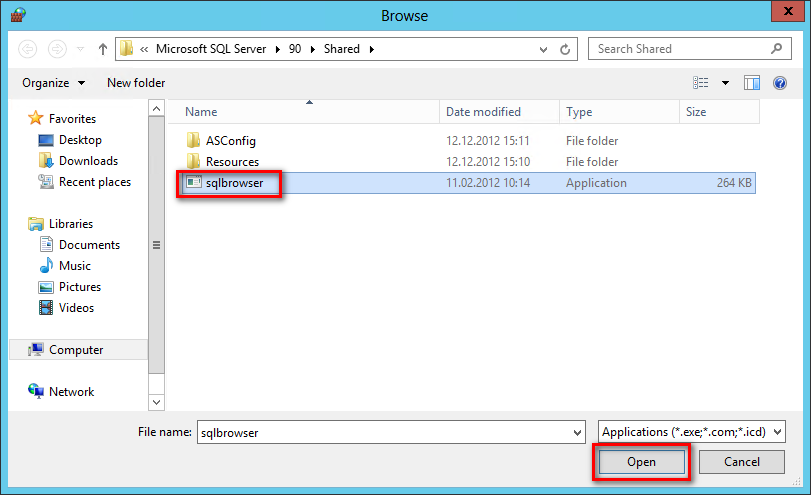The width and height of the screenshot is (811, 495).
Task: Open the Organize dropdown menu
Action: coord(53,83)
